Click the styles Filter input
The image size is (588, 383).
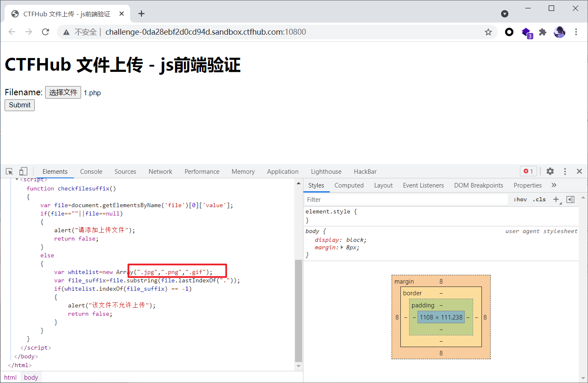tap(405, 200)
